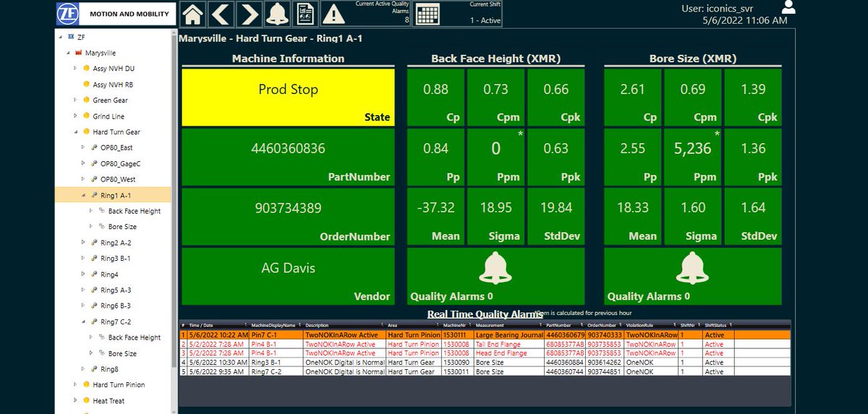Click the Grind Line hexagon icon
Image resolution: width=868 pixels, height=414 pixels.
pyautogui.click(x=87, y=116)
